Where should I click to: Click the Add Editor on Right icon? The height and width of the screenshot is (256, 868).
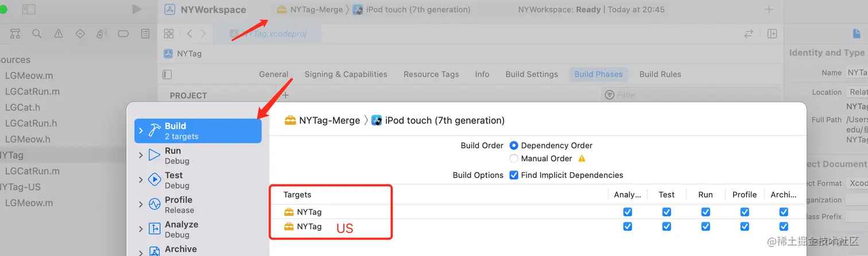click(772, 34)
